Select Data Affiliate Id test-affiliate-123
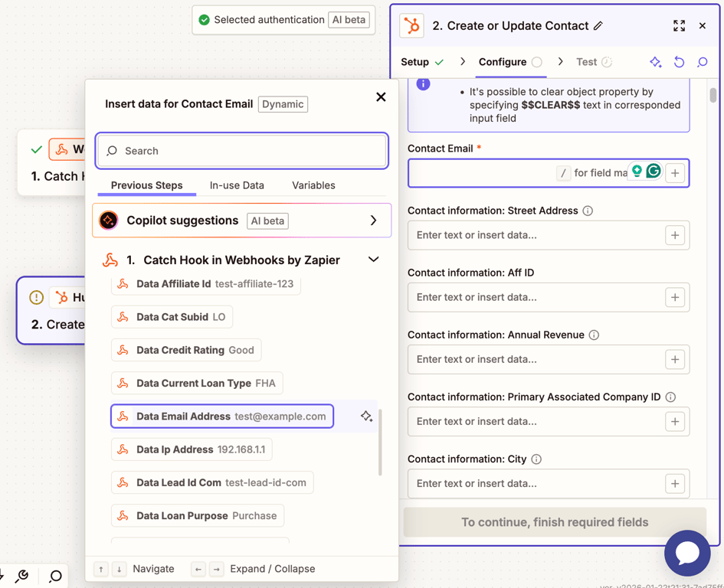Image resolution: width=724 pixels, height=588 pixels. point(206,284)
